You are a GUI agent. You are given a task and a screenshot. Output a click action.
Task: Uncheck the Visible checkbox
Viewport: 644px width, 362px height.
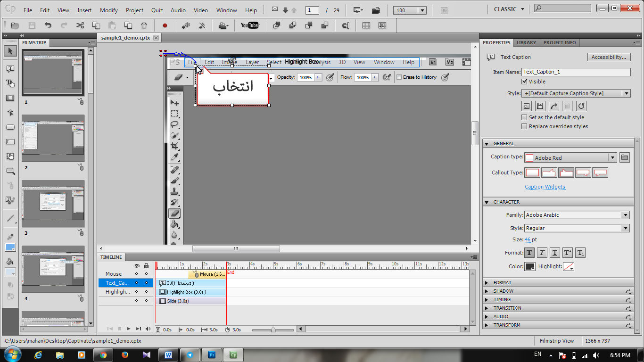pyautogui.click(x=525, y=82)
